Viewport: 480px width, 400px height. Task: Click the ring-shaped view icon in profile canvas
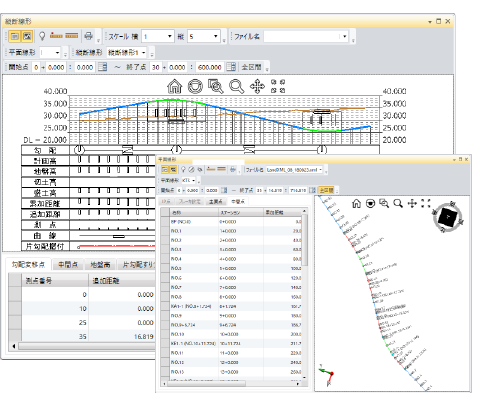(x=195, y=86)
